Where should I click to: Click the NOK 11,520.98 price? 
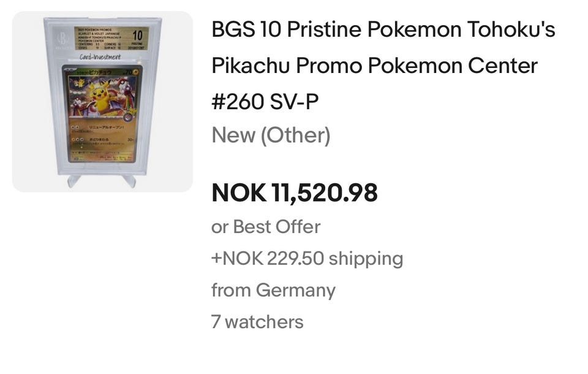click(294, 193)
